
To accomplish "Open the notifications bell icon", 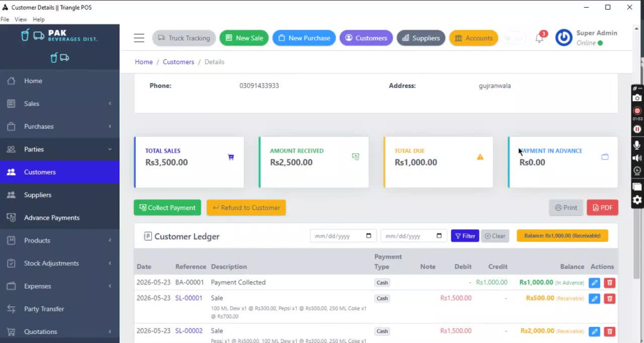I will click(x=539, y=38).
